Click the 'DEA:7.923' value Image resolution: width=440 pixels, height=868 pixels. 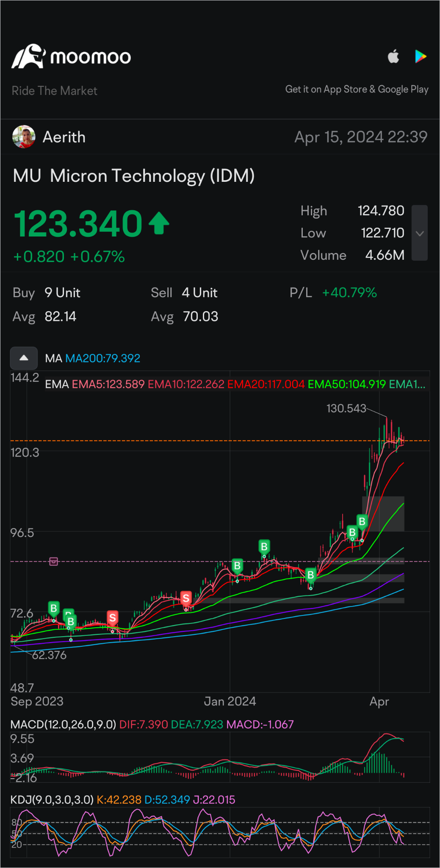[x=197, y=724]
